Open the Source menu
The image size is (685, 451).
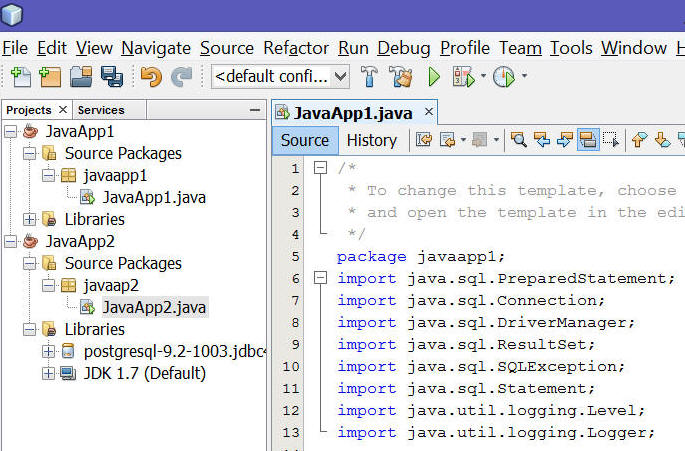tap(227, 48)
